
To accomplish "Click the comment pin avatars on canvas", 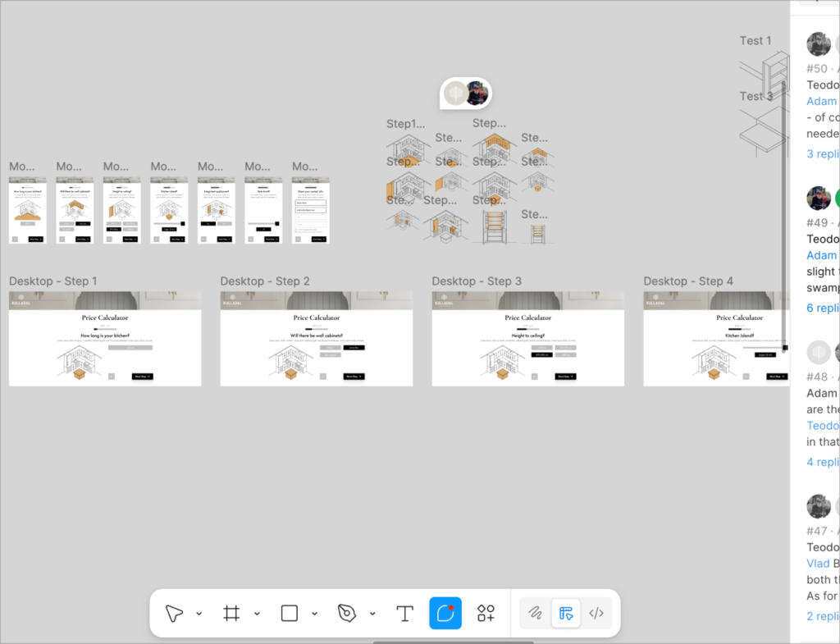I will [466, 94].
